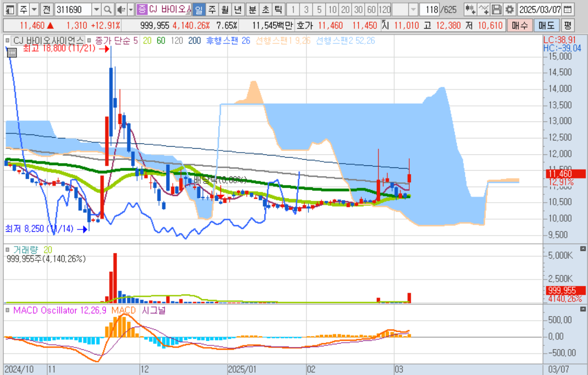Click the stock code field 311690
This screenshot has width=588, height=375.
(73, 9)
